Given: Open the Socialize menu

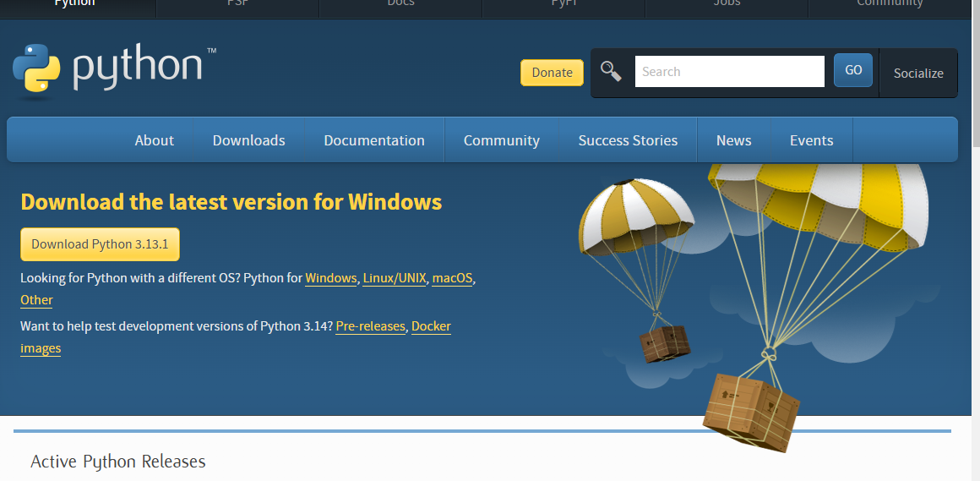Looking at the screenshot, I should (x=918, y=74).
